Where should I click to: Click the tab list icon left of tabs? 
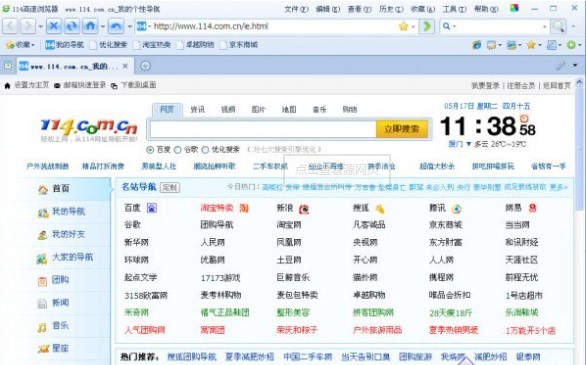pos(8,65)
